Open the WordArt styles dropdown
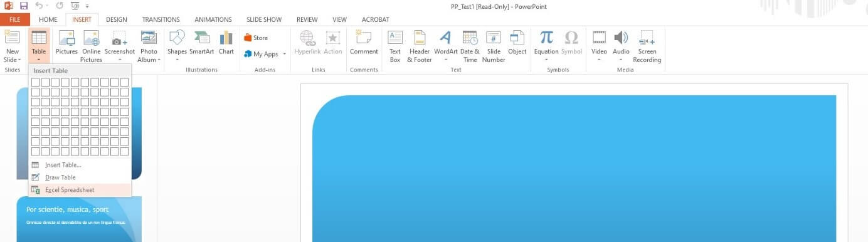The image size is (868, 242). coord(446,60)
